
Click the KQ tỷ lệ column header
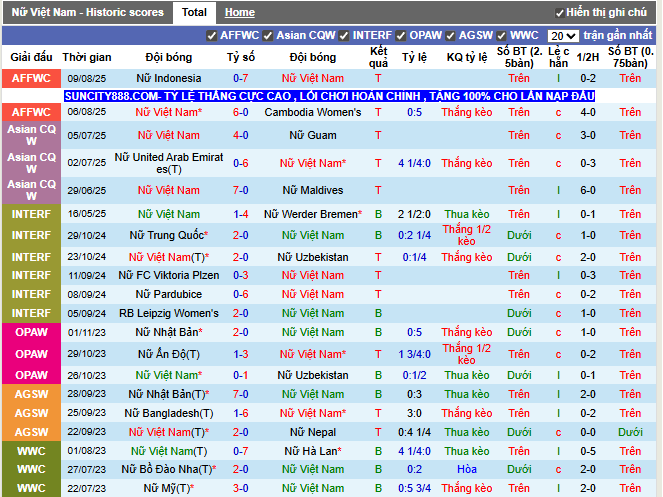click(467, 57)
